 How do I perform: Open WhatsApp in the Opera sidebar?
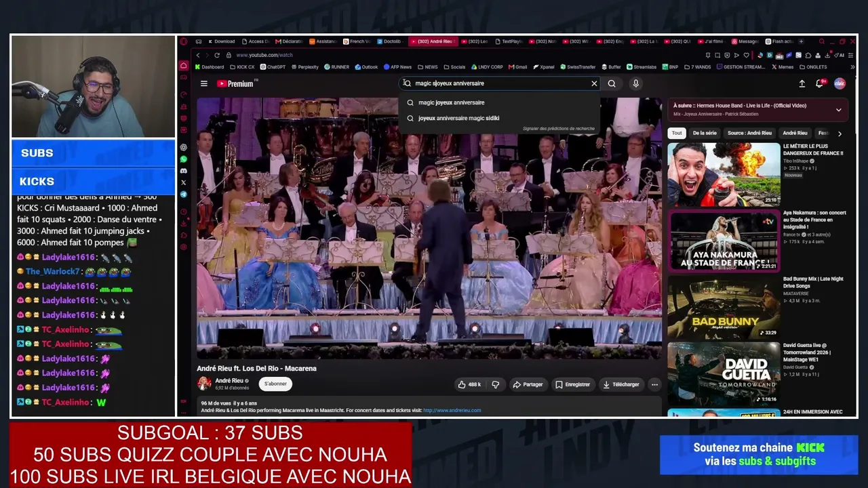point(183,159)
